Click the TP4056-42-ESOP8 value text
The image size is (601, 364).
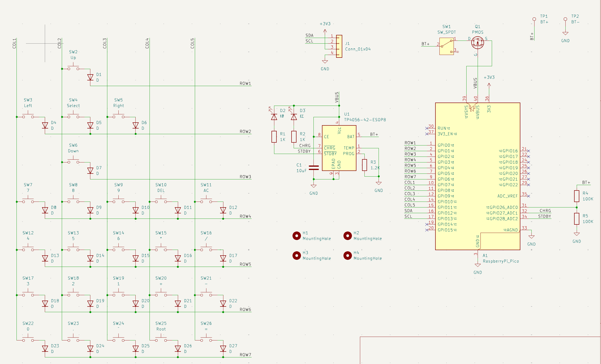point(365,120)
